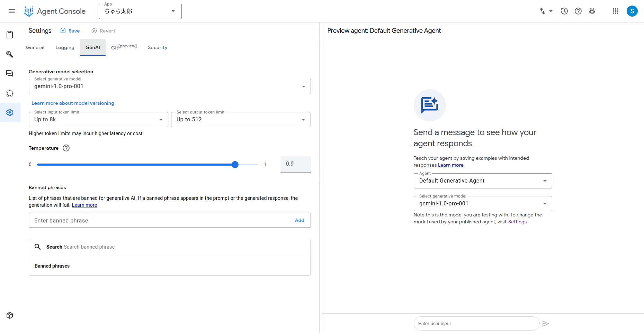
Task: Switch to the Logging tab
Action: click(65, 47)
